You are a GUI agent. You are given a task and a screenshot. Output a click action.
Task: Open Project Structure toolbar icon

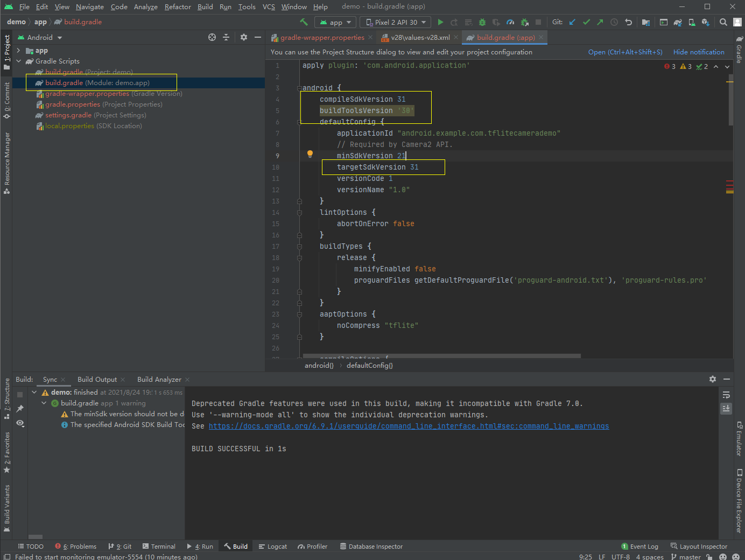[x=645, y=22]
